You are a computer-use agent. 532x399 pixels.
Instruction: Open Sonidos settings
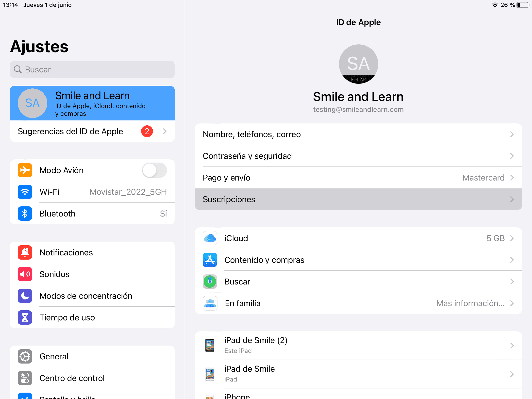click(x=92, y=274)
